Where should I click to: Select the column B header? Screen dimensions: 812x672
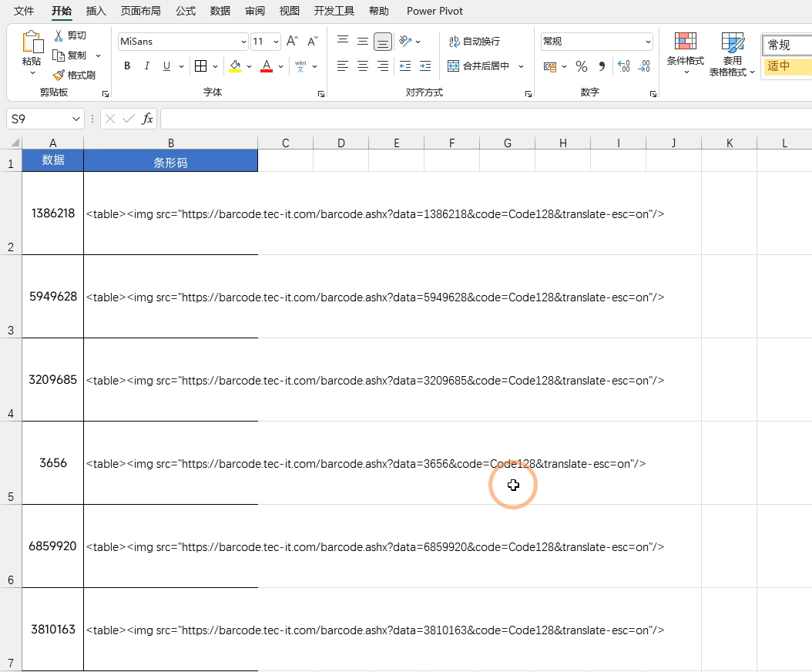click(x=171, y=143)
